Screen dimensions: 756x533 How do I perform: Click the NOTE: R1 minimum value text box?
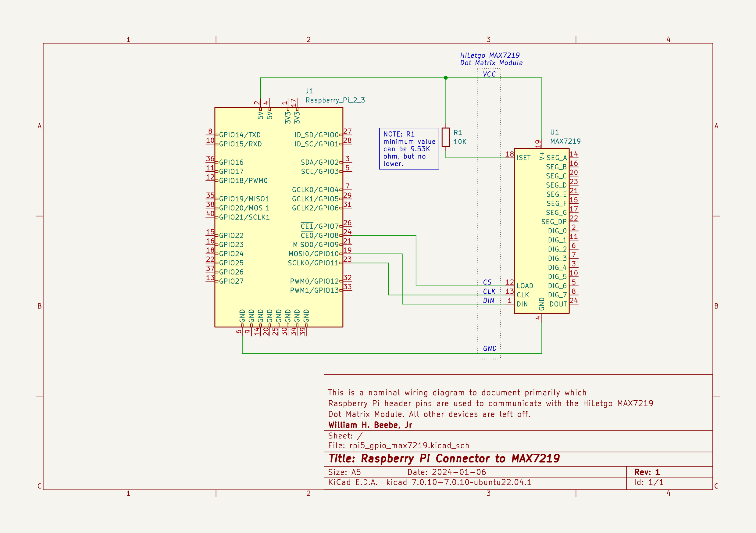(409, 148)
